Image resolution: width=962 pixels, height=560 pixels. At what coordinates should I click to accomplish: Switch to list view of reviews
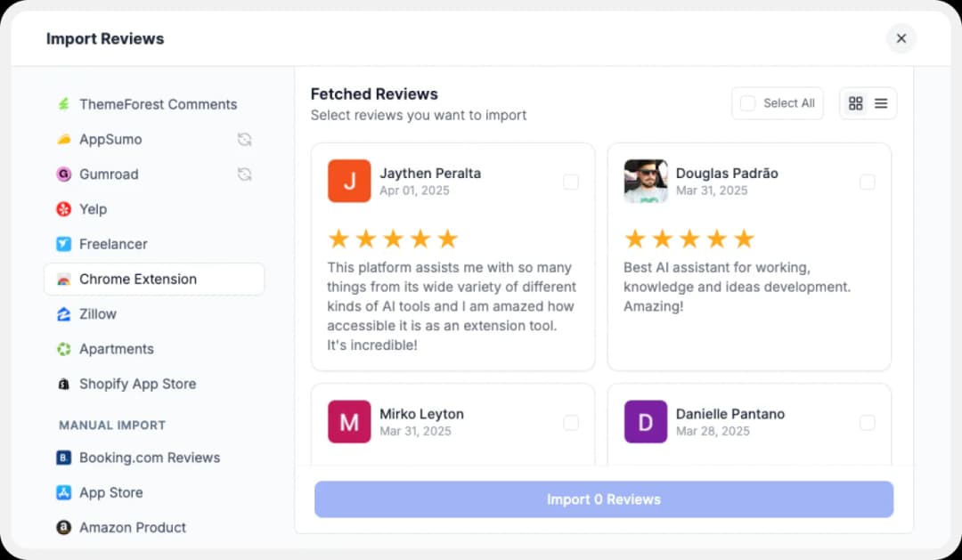pos(883,102)
